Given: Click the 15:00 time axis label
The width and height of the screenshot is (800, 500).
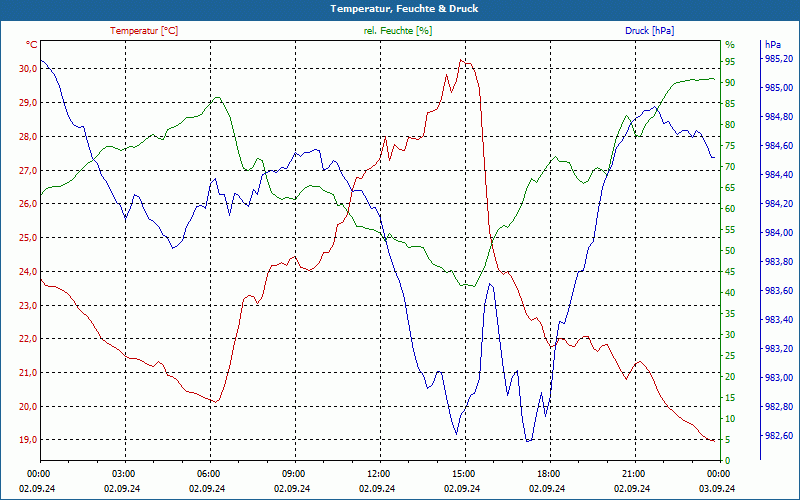Looking at the screenshot, I should coord(463,474).
